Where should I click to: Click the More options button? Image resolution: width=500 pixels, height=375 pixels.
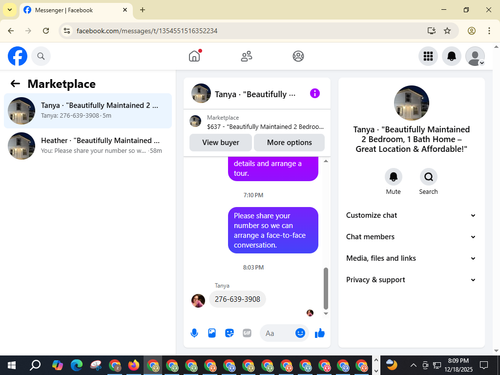click(289, 142)
